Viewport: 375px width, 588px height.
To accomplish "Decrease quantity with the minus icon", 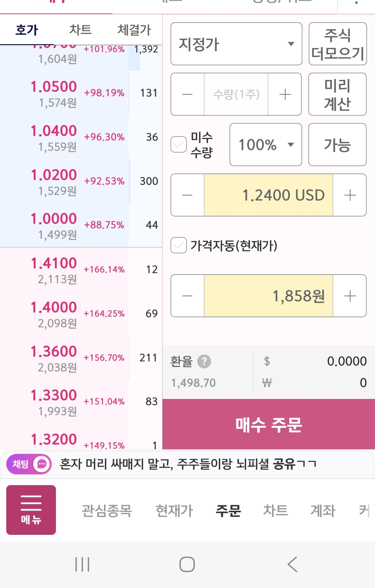I will [187, 94].
